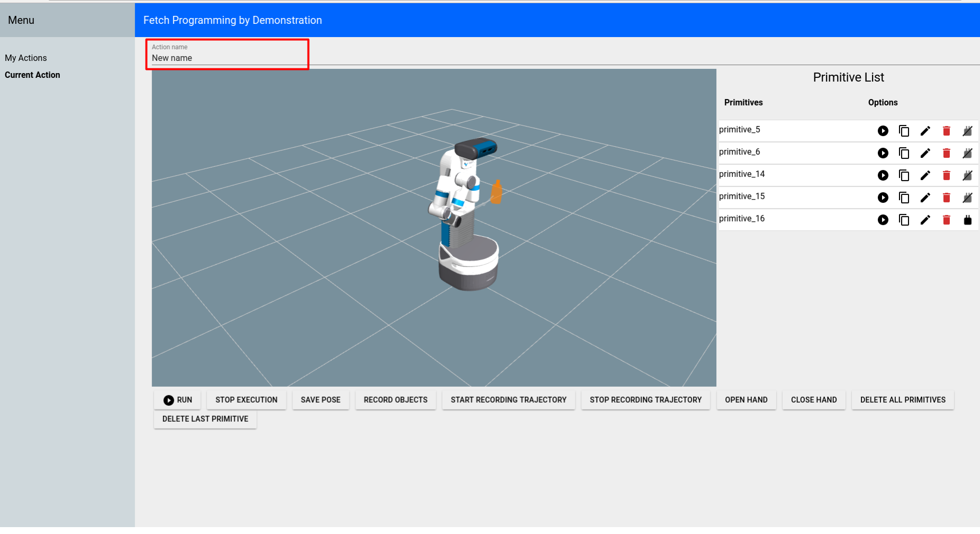Screen dimensions: 980x534
Task: Copy primitive_6 with its duplicate icon
Action: tap(904, 153)
